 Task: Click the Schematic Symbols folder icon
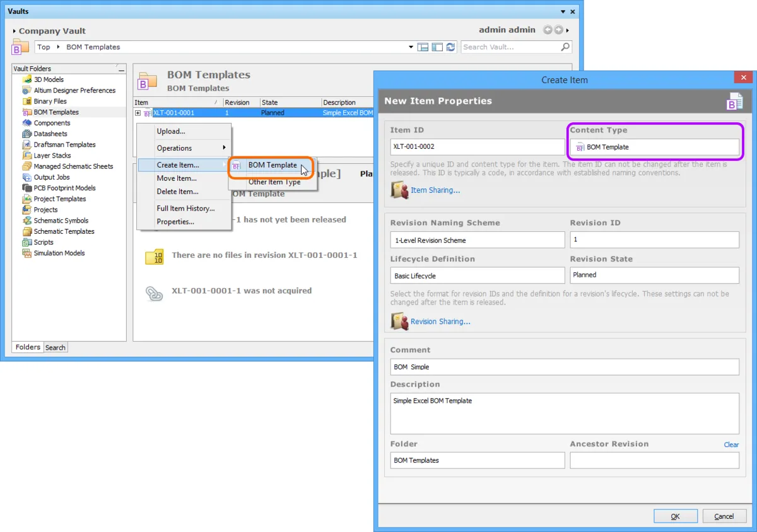click(27, 221)
